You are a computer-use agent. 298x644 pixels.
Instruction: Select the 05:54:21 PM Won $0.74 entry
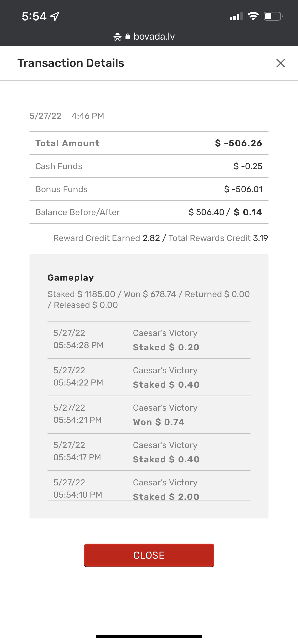pos(149,415)
